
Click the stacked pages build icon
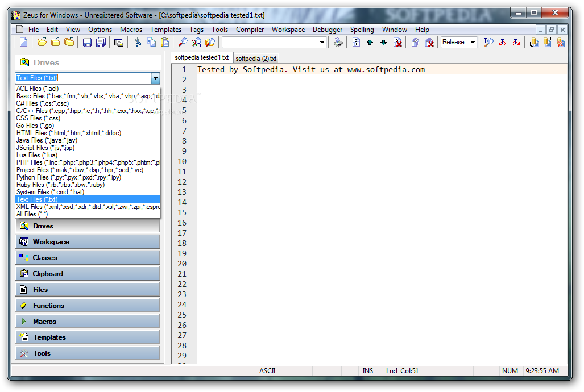pyautogui.click(x=416, y=43)
